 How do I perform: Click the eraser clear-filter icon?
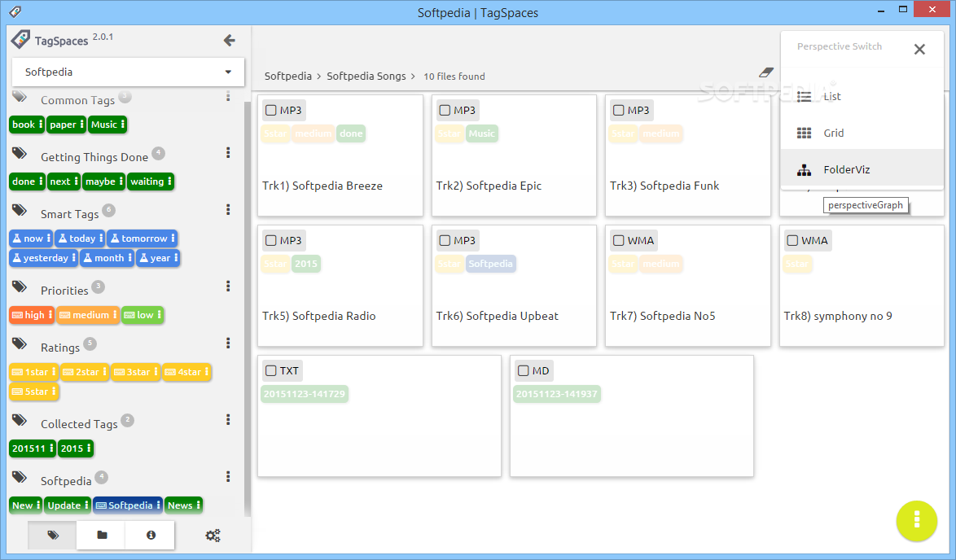766,72
